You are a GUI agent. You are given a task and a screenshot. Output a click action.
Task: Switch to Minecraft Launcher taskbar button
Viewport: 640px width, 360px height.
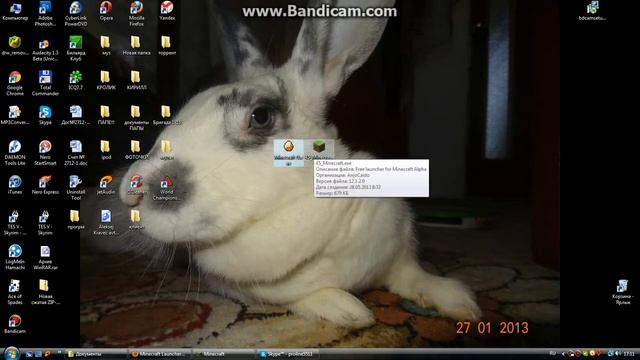click(x=160, y=354)
